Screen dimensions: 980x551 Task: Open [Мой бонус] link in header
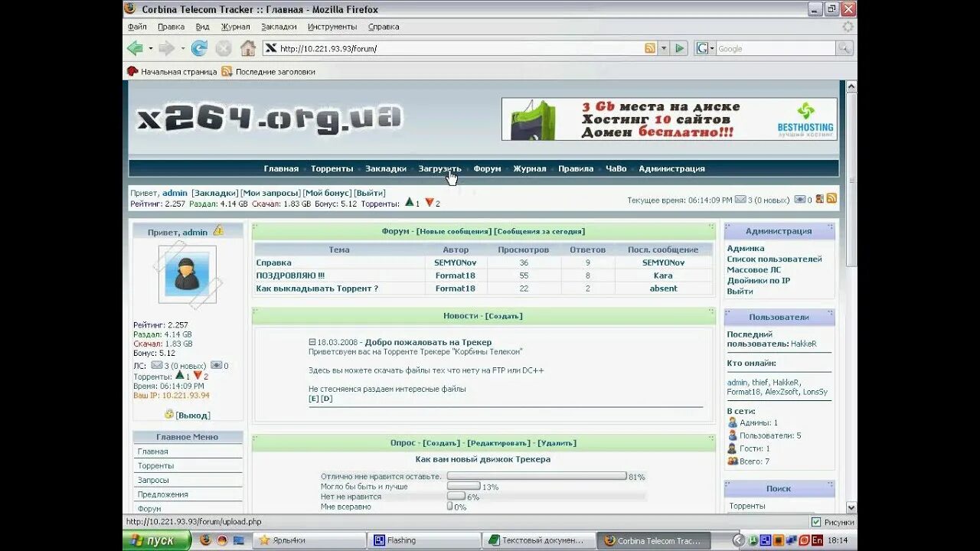(x=327, y=193)
